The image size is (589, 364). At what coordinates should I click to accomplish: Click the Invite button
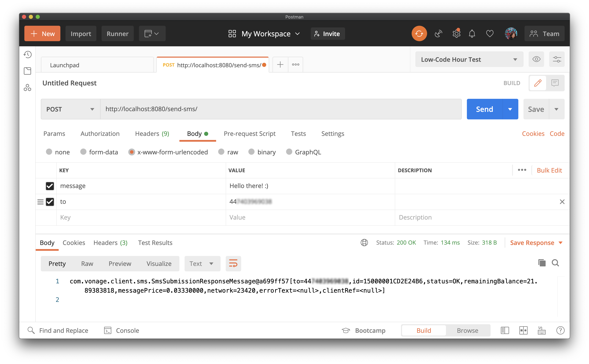328,33
